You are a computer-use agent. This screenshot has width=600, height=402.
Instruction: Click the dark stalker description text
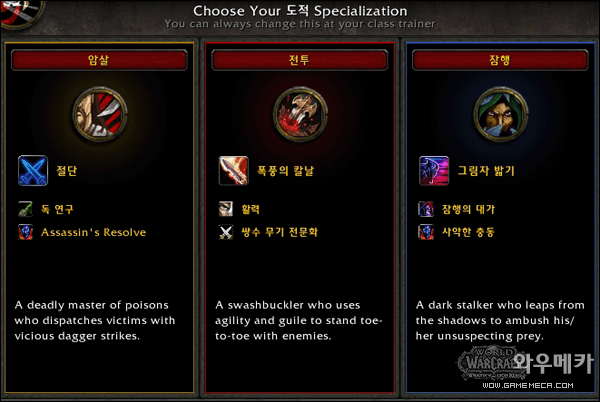tap(500, 321)
